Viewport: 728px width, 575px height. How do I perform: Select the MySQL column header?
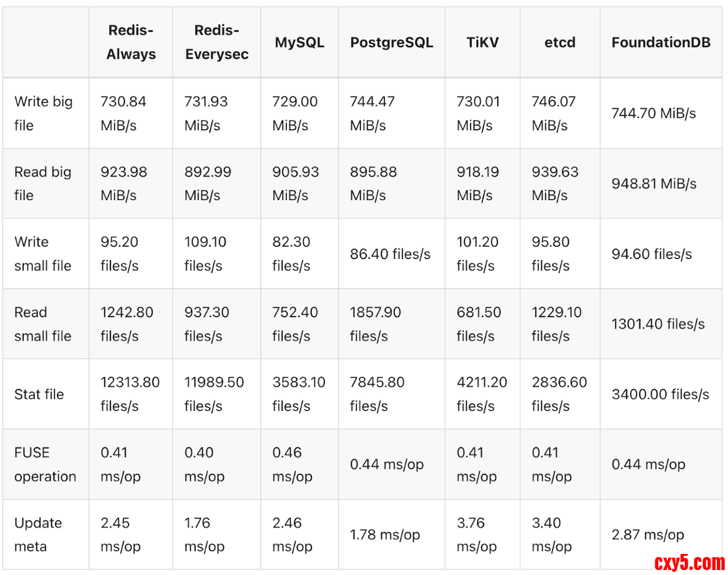point(300,42)
